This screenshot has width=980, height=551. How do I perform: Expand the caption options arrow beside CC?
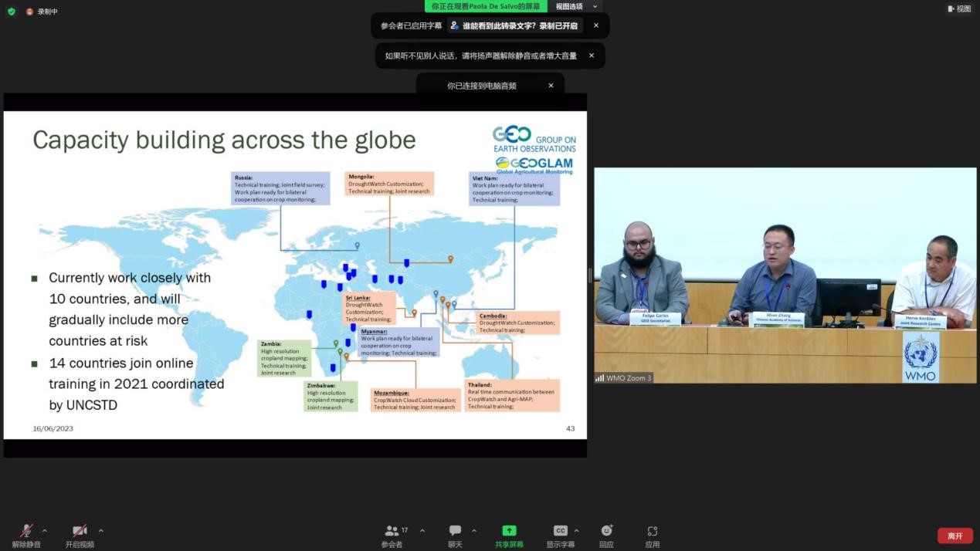pos(576,531)
